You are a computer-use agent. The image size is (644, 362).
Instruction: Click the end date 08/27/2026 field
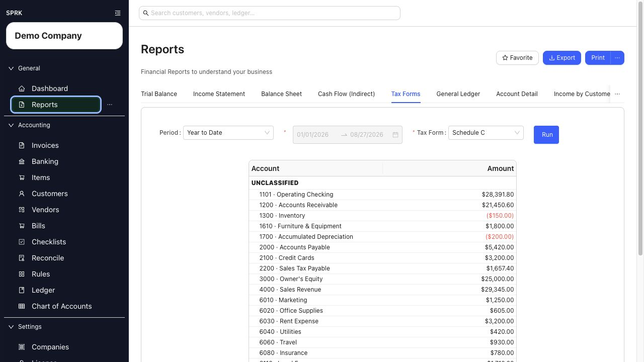tap(369, 135)
